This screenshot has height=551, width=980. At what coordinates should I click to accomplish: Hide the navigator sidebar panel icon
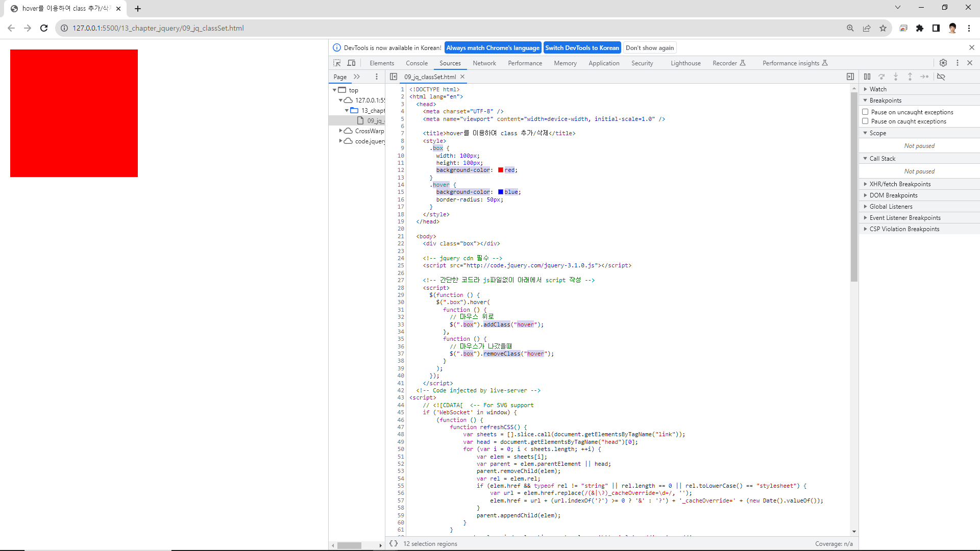(394, 77)
